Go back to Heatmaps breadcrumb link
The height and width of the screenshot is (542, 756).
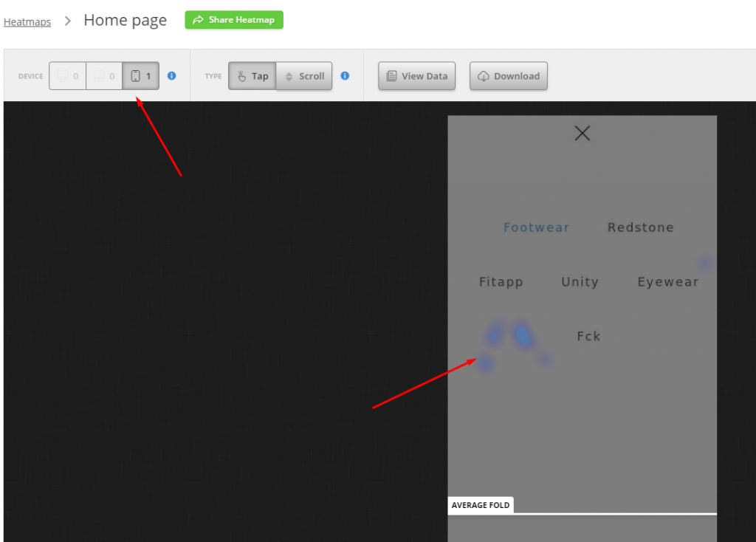point(27,21)
